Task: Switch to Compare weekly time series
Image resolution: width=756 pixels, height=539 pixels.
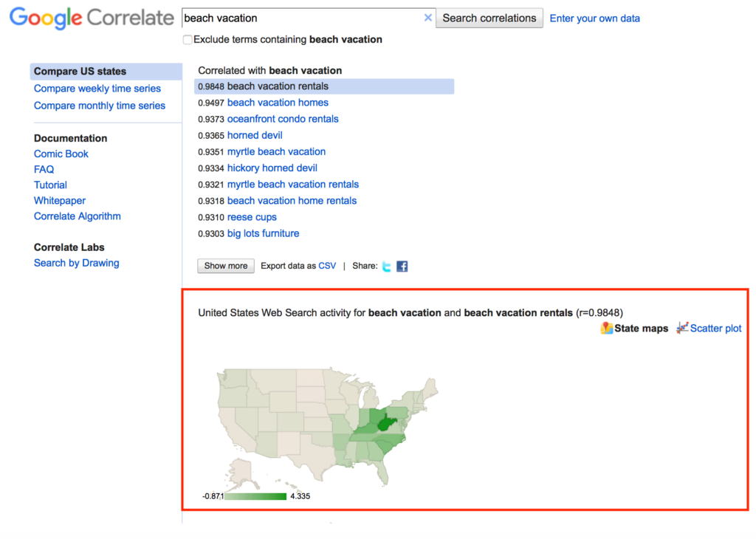Action: [97, 89]
